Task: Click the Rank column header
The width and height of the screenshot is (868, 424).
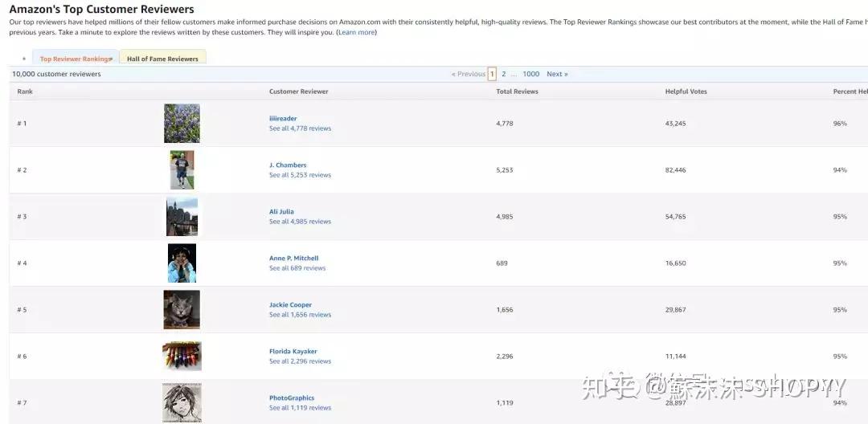Action: click(25, 92)
